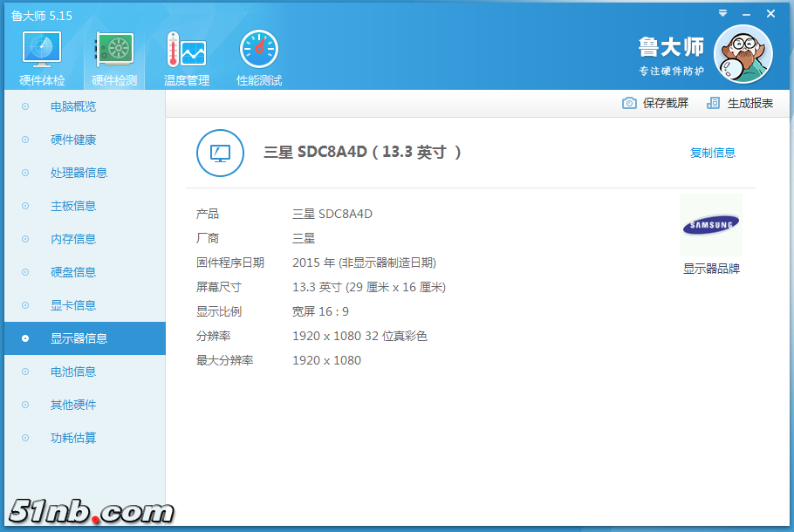Select 功耗估算 at the bottom of sidebar
This screenshot has width=794, height=532.
(x=73, y=438)
